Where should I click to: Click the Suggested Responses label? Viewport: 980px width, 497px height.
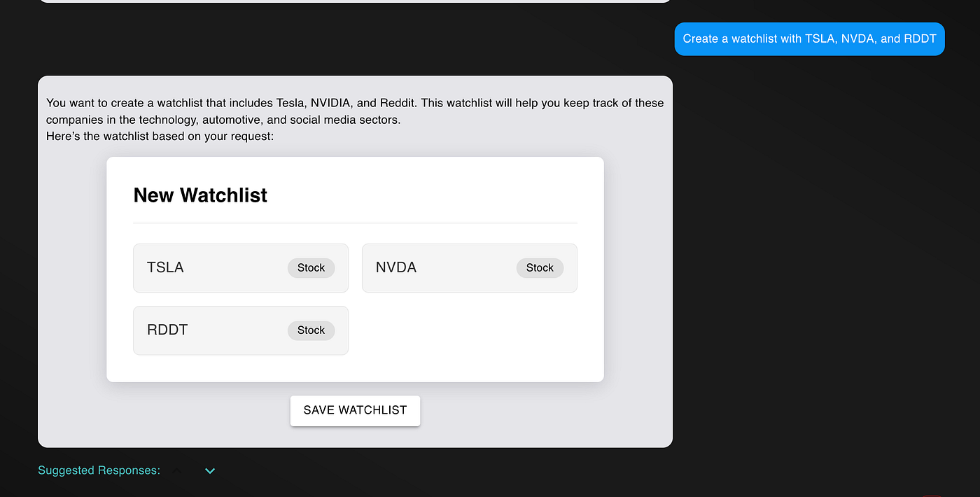pos(99,470)
